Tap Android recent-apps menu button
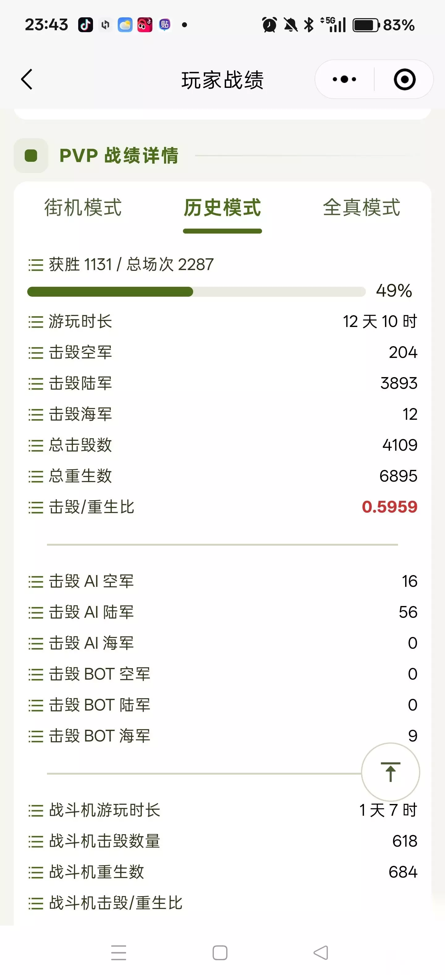Screen dimensions: 445x980 coord(119,952)
